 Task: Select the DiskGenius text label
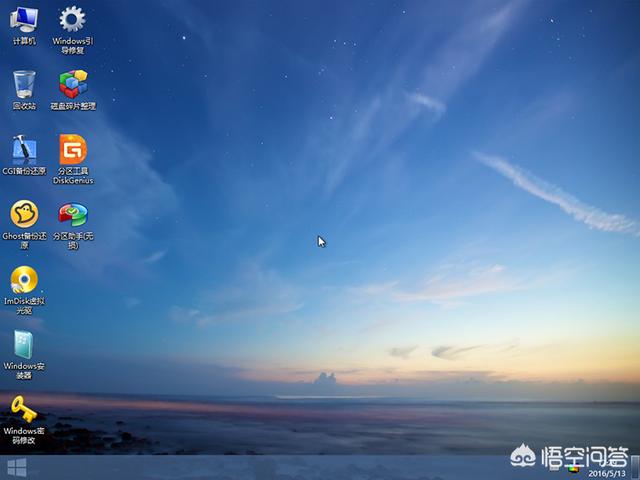(73, 180)
